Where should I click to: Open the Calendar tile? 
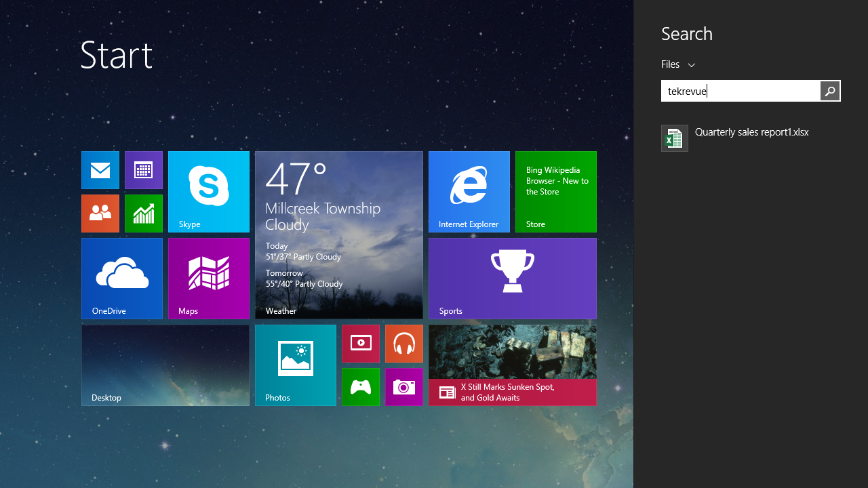[144, 170]
